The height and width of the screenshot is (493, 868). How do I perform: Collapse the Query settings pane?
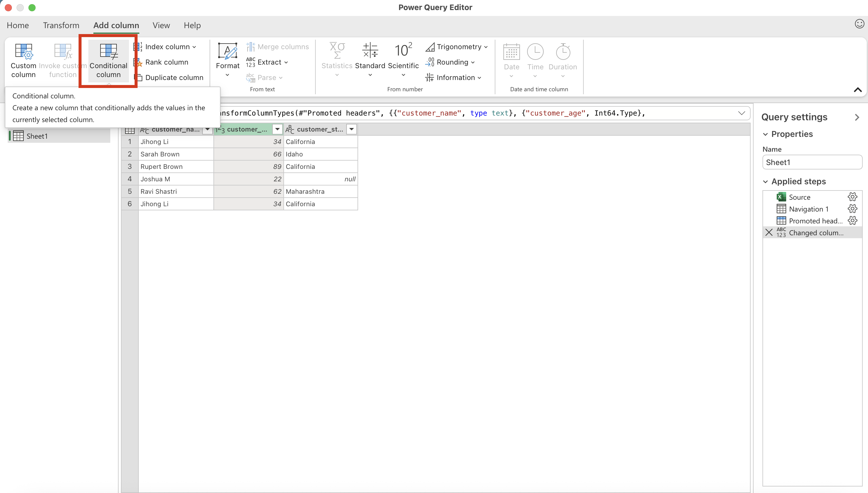pyautogui.click(x=857, y=118)
